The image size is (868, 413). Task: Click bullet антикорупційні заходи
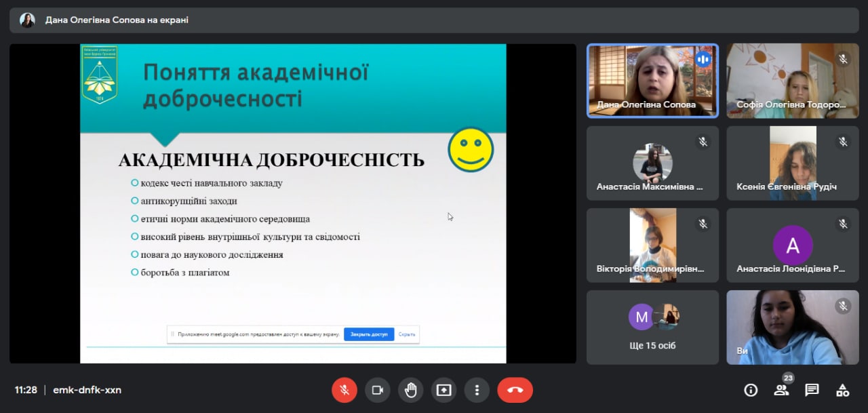189,201
